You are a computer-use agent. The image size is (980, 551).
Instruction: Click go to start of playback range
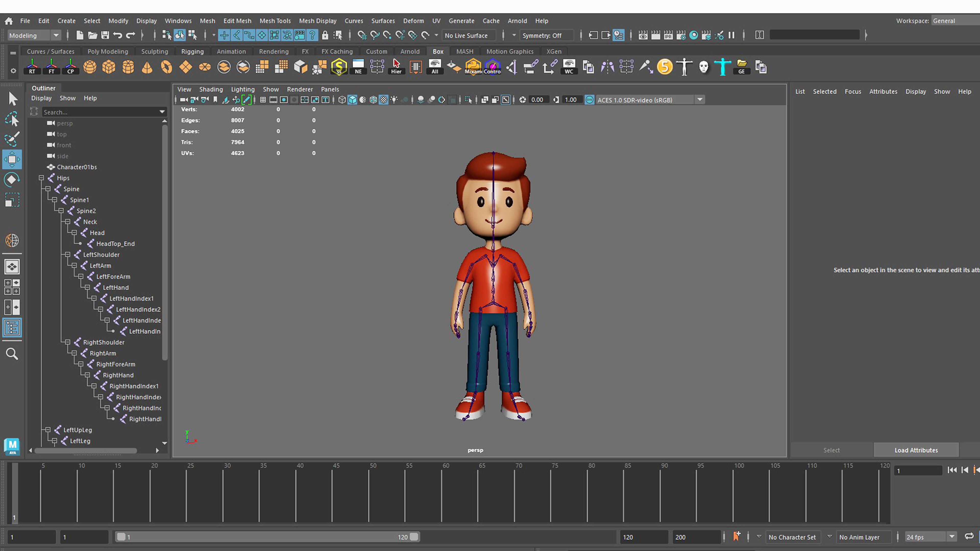coord(952,470)
